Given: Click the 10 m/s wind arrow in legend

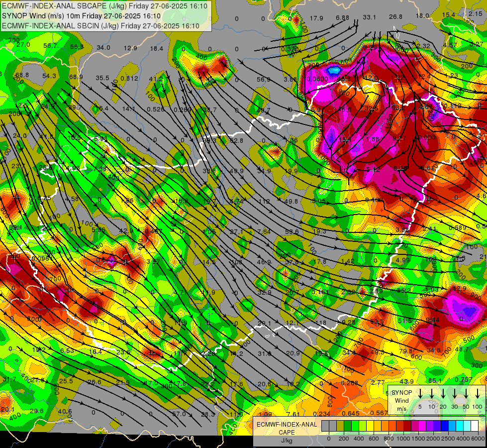Looking at the screenshot, I should point(432,393).
